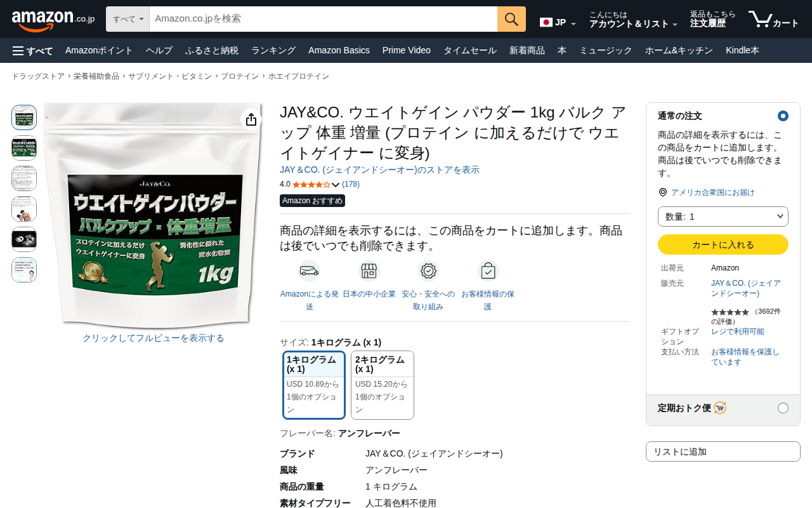
Task: Open the ヘルプ nav item
Action: click(x=159, y=50)
